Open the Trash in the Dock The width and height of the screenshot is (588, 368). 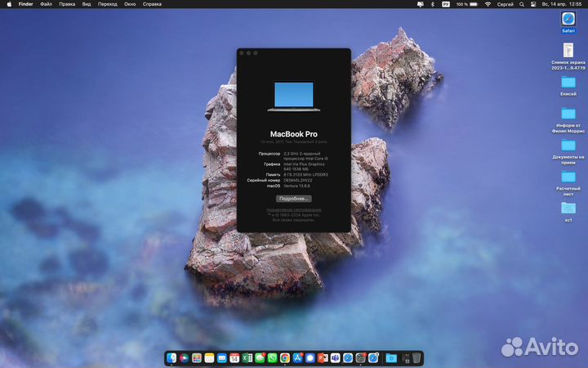416,358
